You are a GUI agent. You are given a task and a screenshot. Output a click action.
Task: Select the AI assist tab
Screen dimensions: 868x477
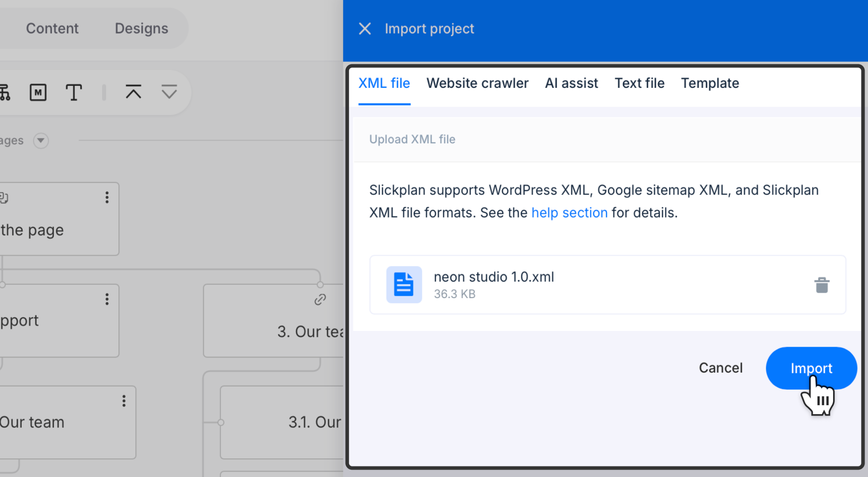click(571, 83)
